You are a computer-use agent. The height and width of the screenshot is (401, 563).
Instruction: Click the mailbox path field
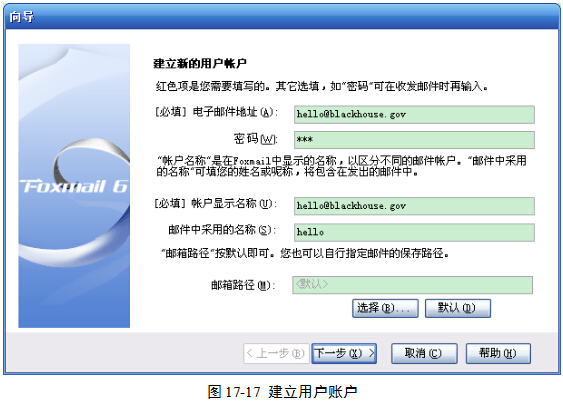click(412, 285)
